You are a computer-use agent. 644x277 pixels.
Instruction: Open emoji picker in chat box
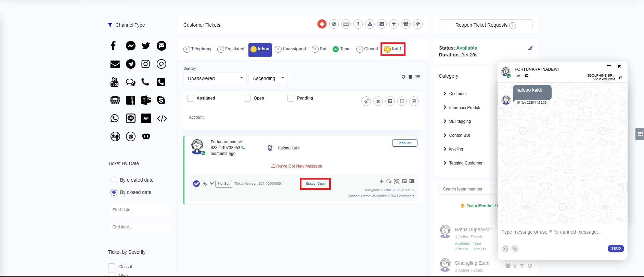coord(505,249)
